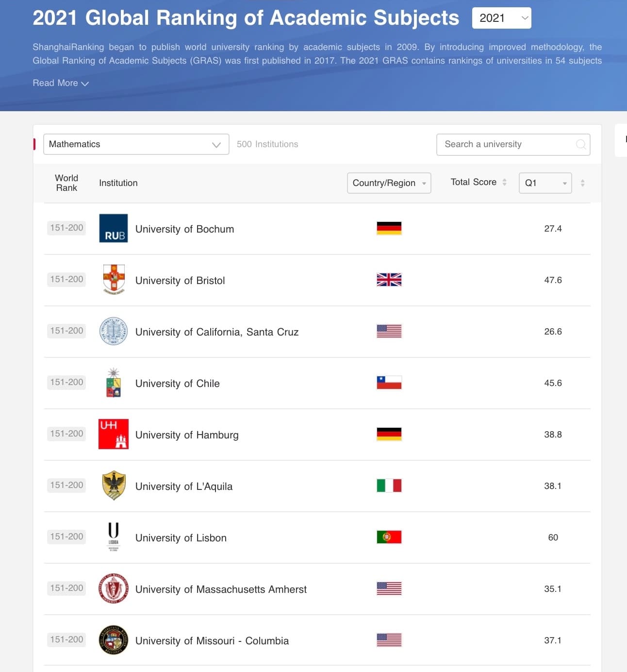
Task: Click the score 38.8 for Hamburg
Action: (x=553, y=435)
